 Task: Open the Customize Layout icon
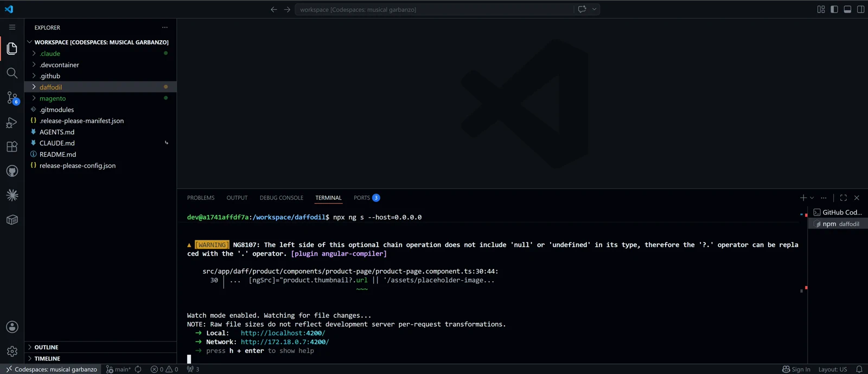coord(821,9)
